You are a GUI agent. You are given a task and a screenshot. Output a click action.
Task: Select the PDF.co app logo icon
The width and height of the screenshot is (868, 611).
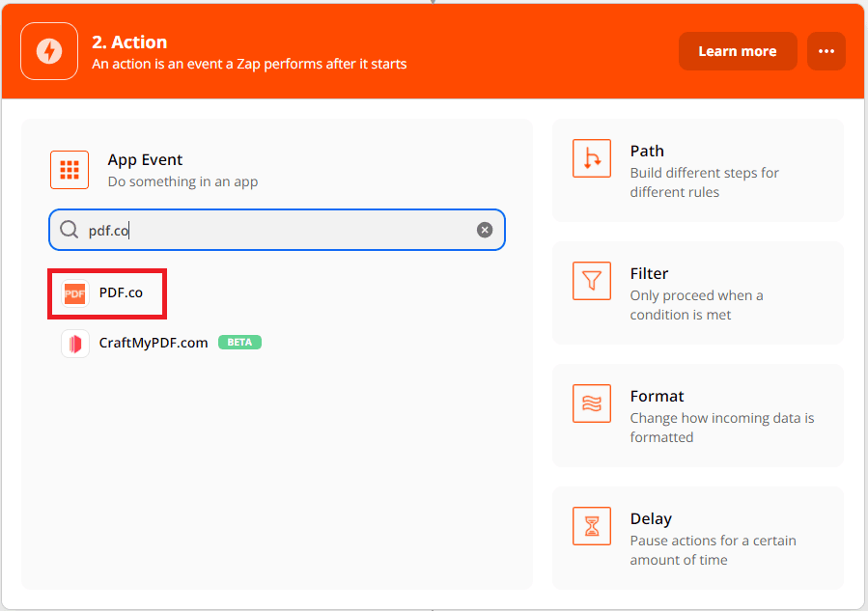[75, 292]
